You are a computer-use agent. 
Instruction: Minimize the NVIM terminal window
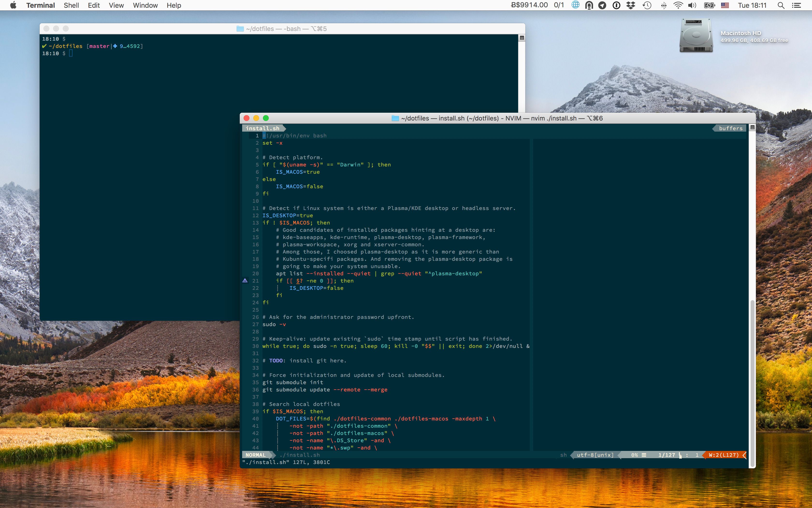(256, 118)
